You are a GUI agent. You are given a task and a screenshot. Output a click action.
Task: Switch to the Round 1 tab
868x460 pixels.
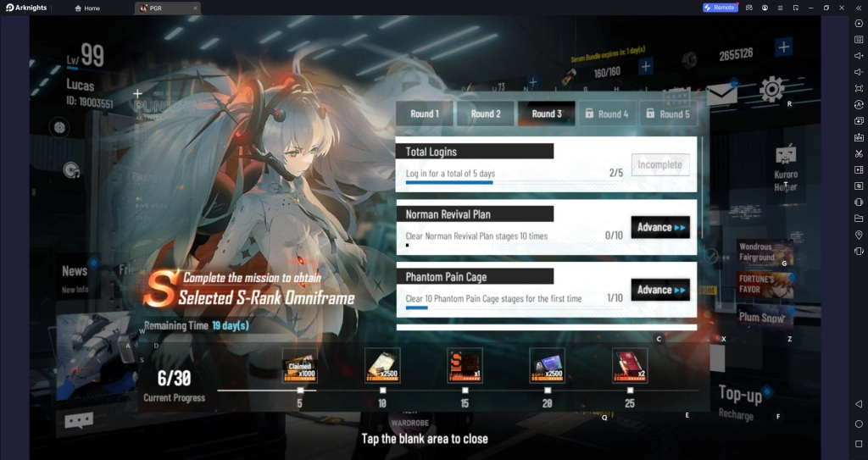click(x=425, y=114)
